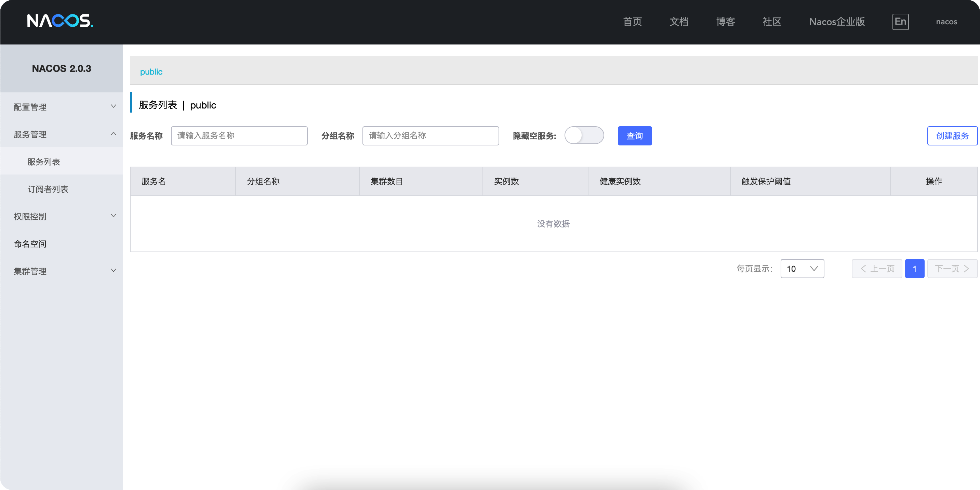Click the 查询 search button
Screen dimensions: 980x490
[635, 136]
